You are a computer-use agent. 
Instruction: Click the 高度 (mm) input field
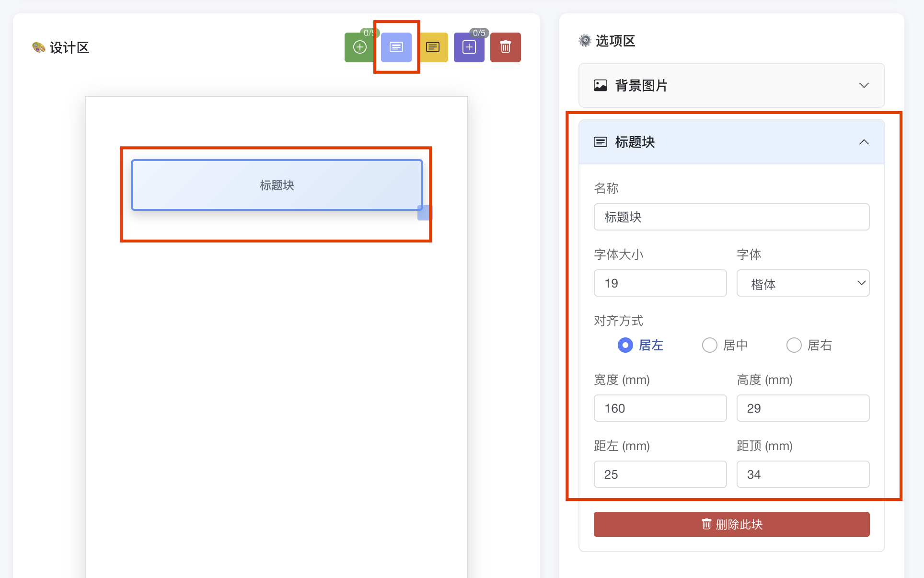click(x=803, y=408)
